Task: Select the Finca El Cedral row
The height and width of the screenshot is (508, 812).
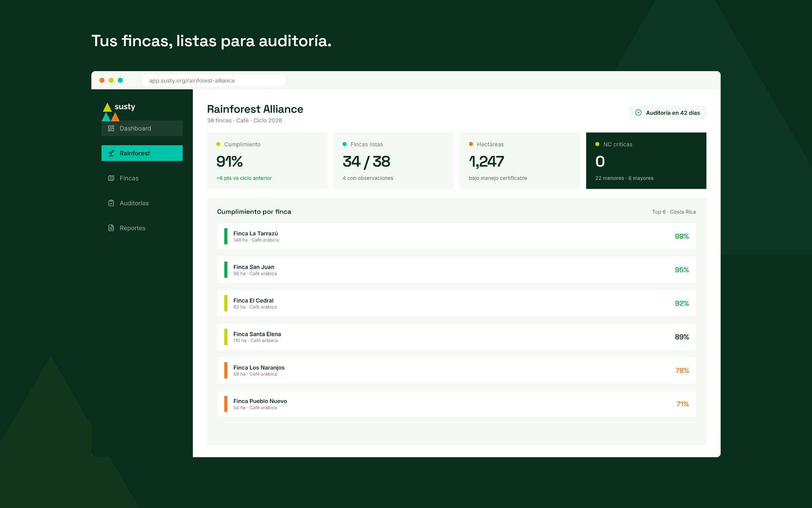Action: 457,303
